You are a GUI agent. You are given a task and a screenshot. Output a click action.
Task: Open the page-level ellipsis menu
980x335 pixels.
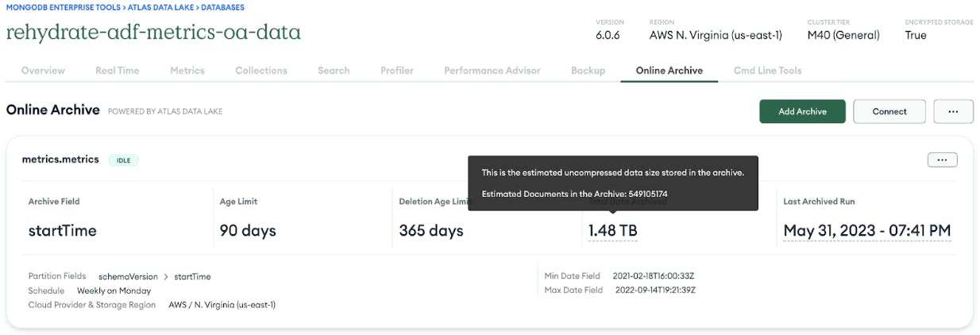953,111
